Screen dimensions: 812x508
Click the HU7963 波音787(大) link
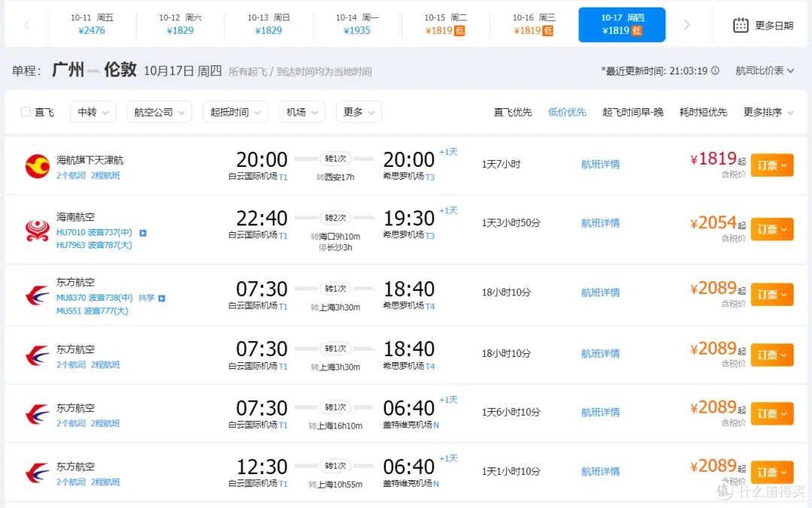(x=94, y=245)
